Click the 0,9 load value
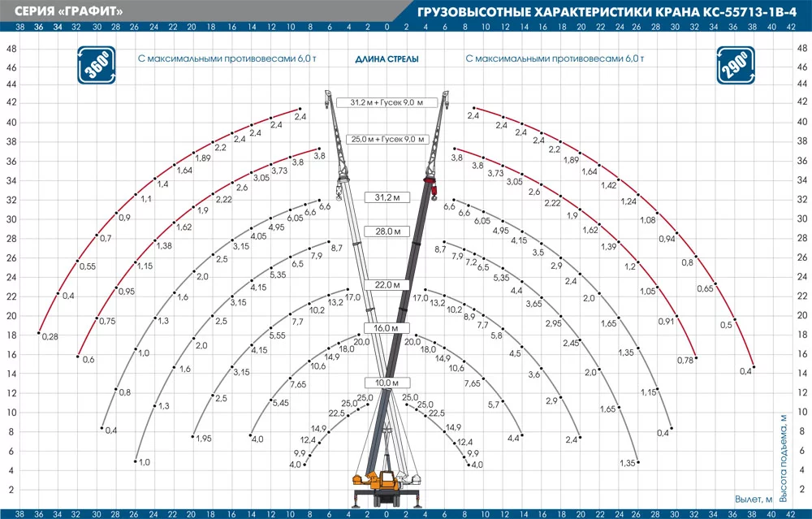 [x=124, y=218]
